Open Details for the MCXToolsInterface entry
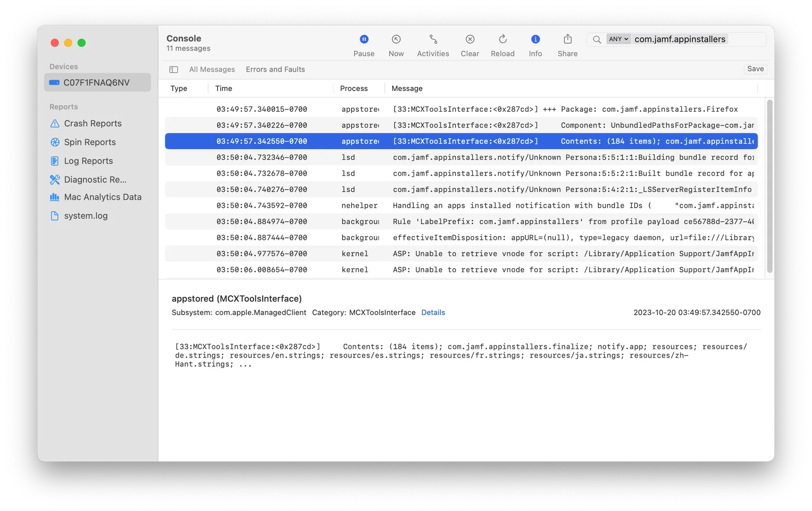The image size is (812, 511). (433, 312)
